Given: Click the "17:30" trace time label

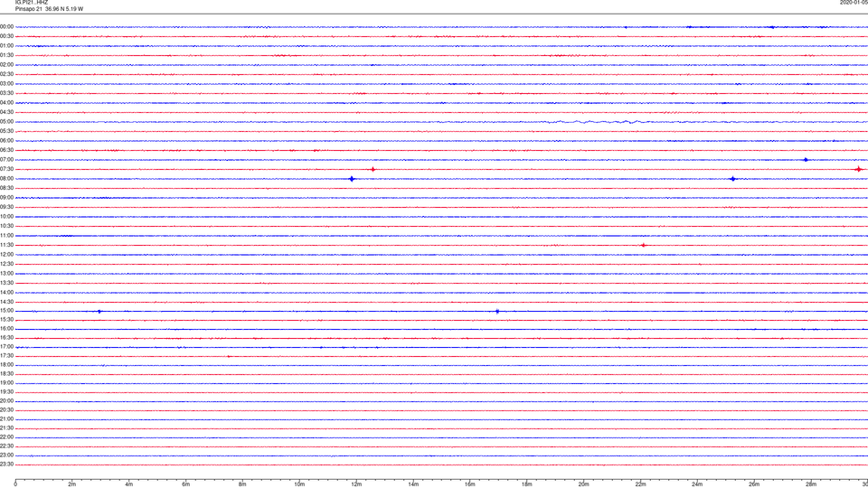Looking at the screenshot, I should (x=6, y=356).
